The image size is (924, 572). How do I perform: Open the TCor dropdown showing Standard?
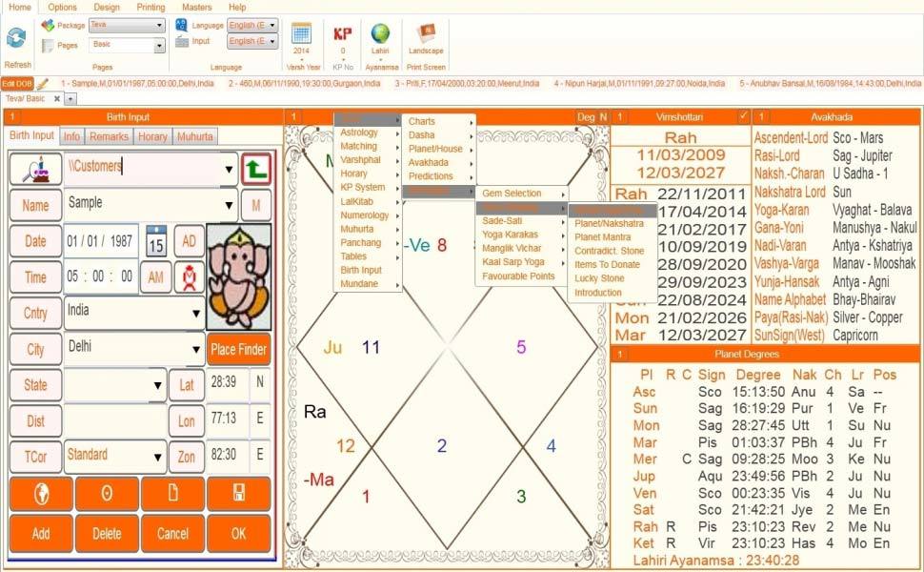pos(157,457)
